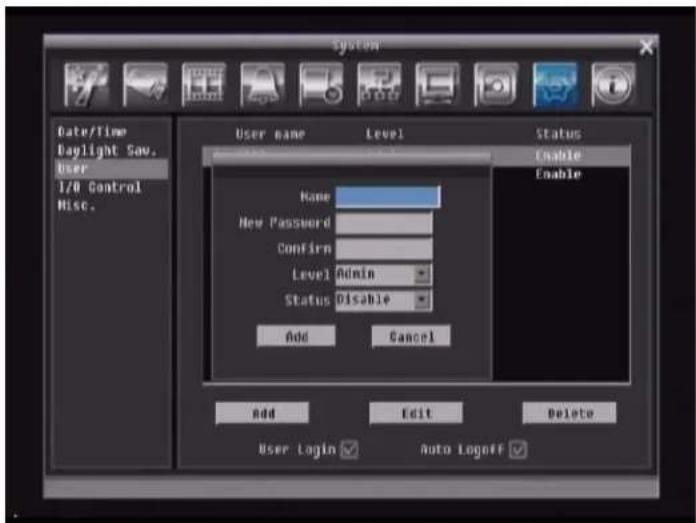Click the Level column header
Image resolution: width=696 pixels, height=523 pixels.
(x=384, y=134)
